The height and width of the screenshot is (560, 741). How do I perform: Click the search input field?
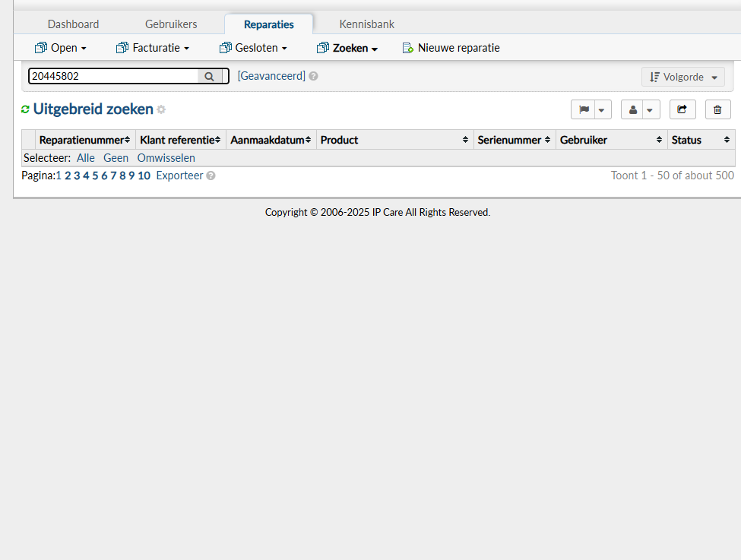(112, 76)
